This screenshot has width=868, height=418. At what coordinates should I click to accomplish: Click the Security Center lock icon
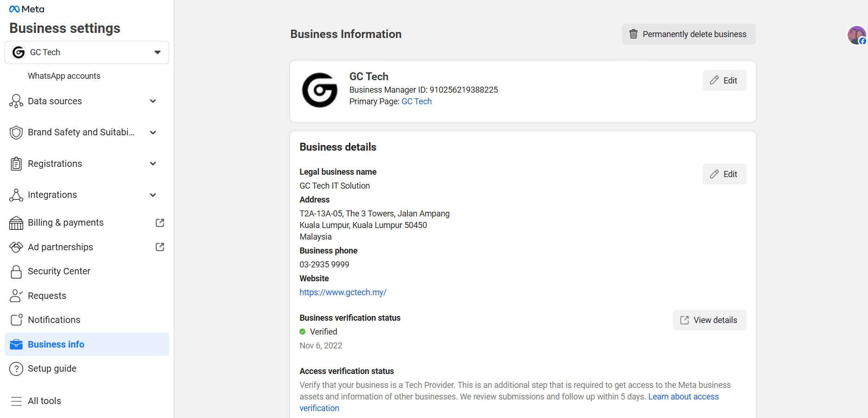16,272
